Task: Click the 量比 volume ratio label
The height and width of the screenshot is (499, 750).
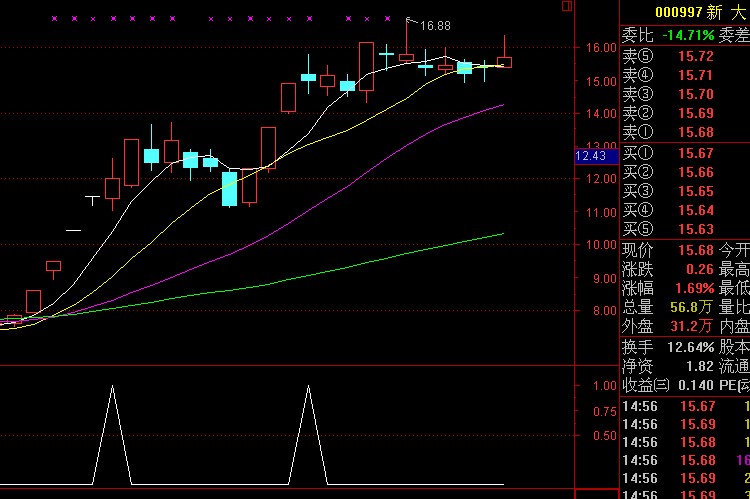Action: click(734, 307)
